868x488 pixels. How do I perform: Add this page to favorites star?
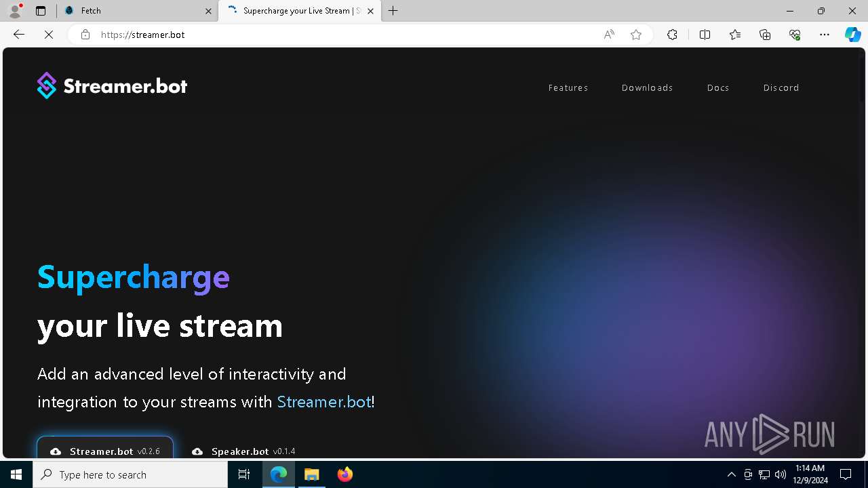[x=636, y=35]
